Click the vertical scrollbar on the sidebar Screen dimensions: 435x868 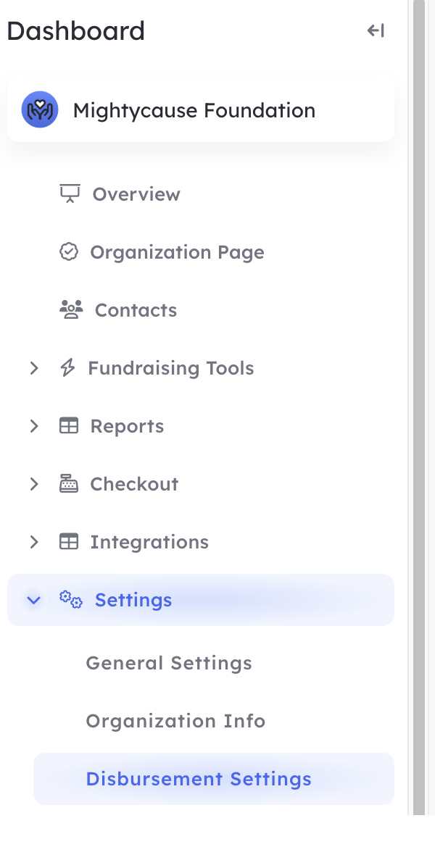click(x=419, y=407)
